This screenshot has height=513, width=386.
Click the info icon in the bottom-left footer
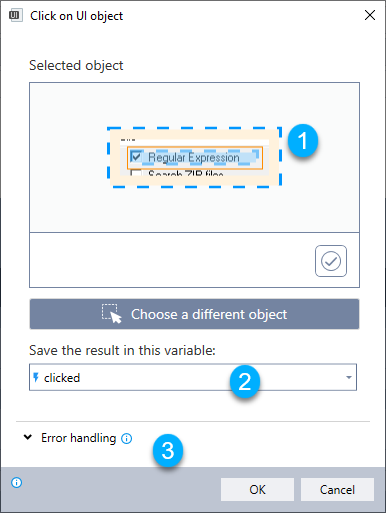pyautogui.click(x=16, y=482)
